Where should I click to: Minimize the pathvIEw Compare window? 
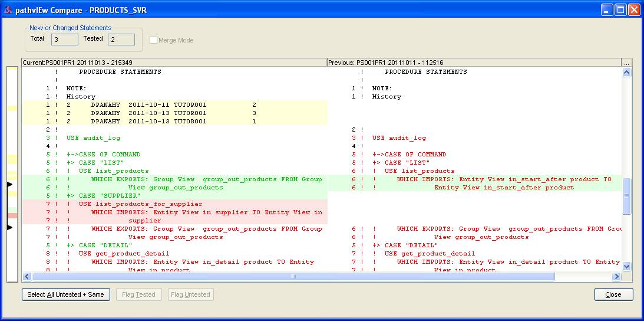click(607, 10)
